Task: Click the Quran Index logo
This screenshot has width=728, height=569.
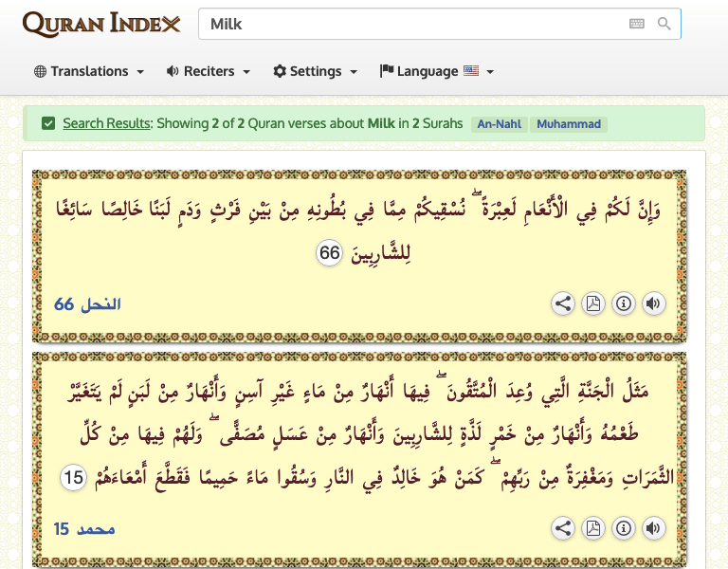Action: click(101, 24)
